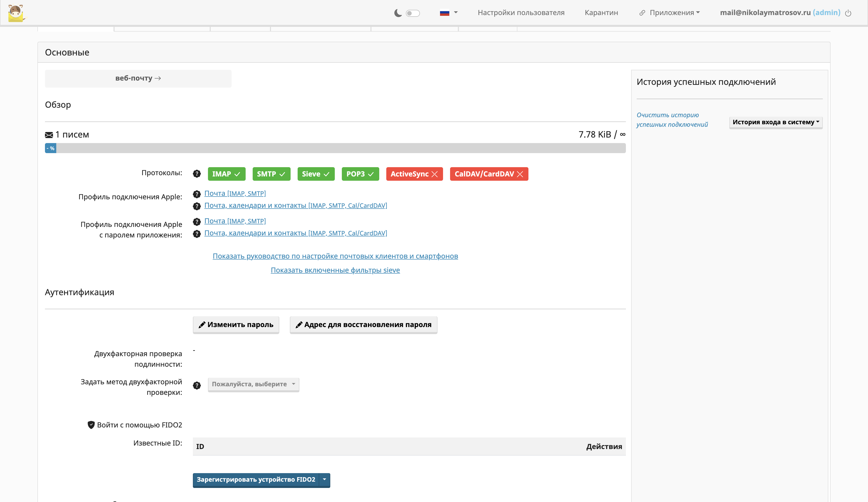Toggle the CalDAV/CardDAV protocol badge
The image size is (868, 502).
tap(489, 174)
